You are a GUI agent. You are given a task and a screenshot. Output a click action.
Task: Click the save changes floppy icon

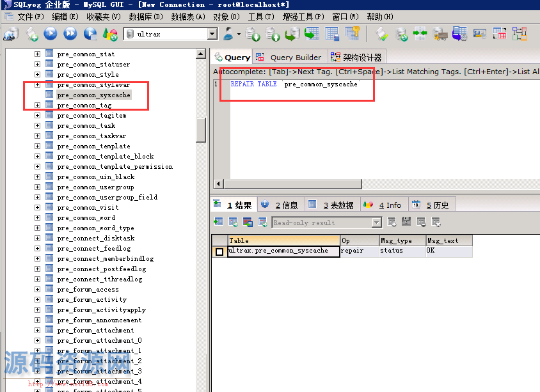click(x=406, y=222)
